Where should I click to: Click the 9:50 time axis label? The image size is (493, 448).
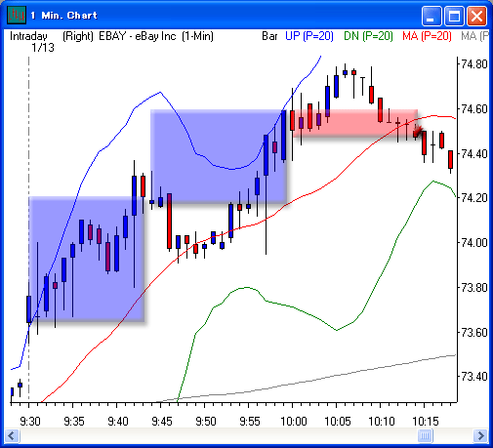click(x=206, y=422)
